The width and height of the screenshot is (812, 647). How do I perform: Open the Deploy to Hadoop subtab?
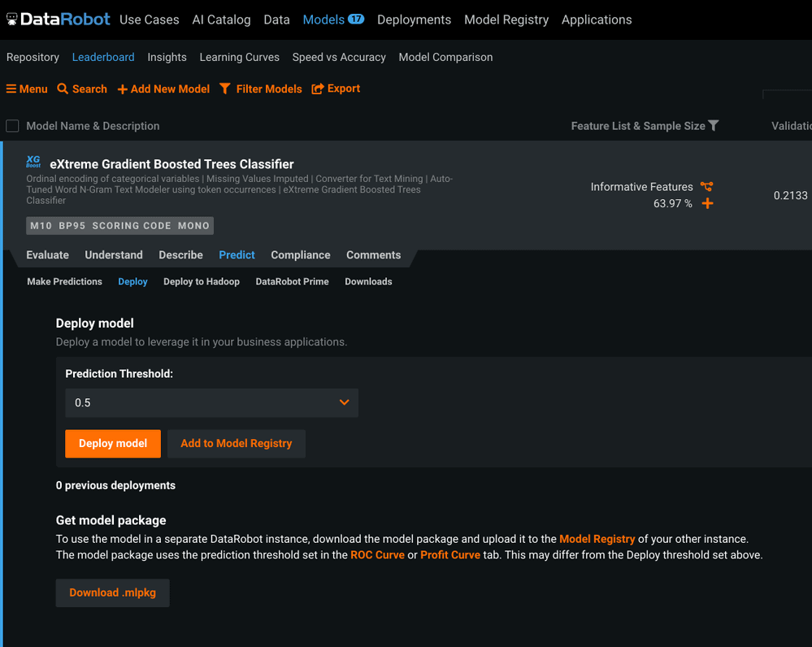tap(202, 281)
